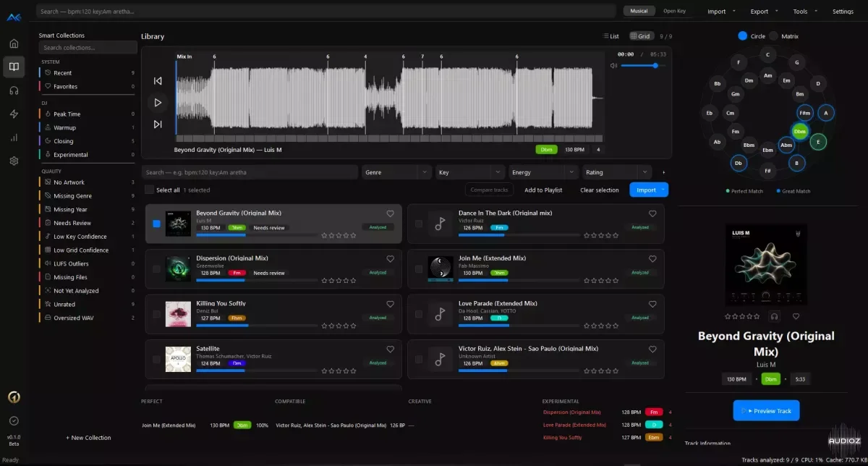Adjust the player volume slider
Screen dimensions: 868x466
pos(643,65)
